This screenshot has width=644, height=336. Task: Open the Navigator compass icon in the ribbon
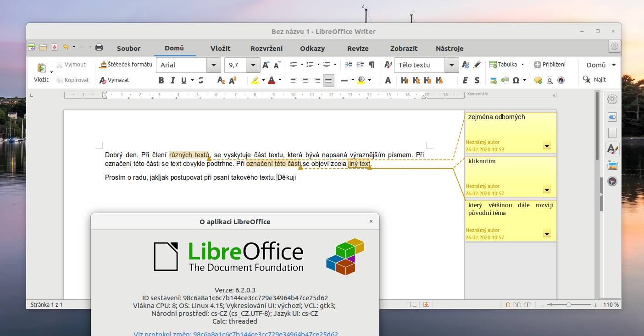point(561,80)
